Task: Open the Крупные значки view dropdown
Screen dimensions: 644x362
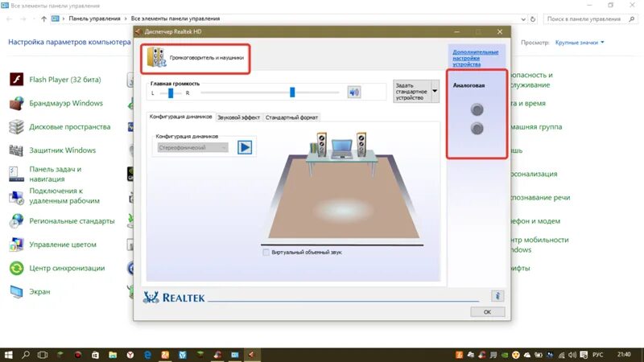Action: (x=580, y=43)
